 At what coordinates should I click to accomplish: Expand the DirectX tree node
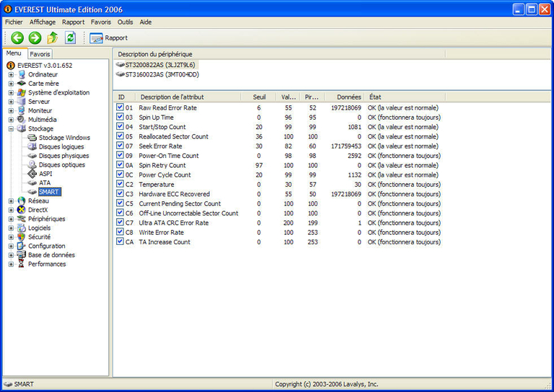click(x=11, y=210)
